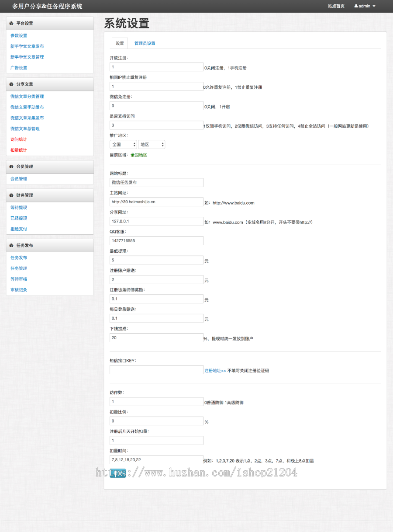
Task: Open 参数设置 in the sidebar
Action: click(x=18, y=35)
